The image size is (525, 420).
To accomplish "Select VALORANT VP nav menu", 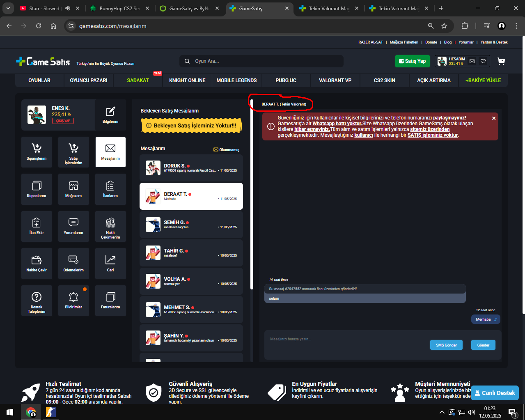I will click(x=335, y=80).
